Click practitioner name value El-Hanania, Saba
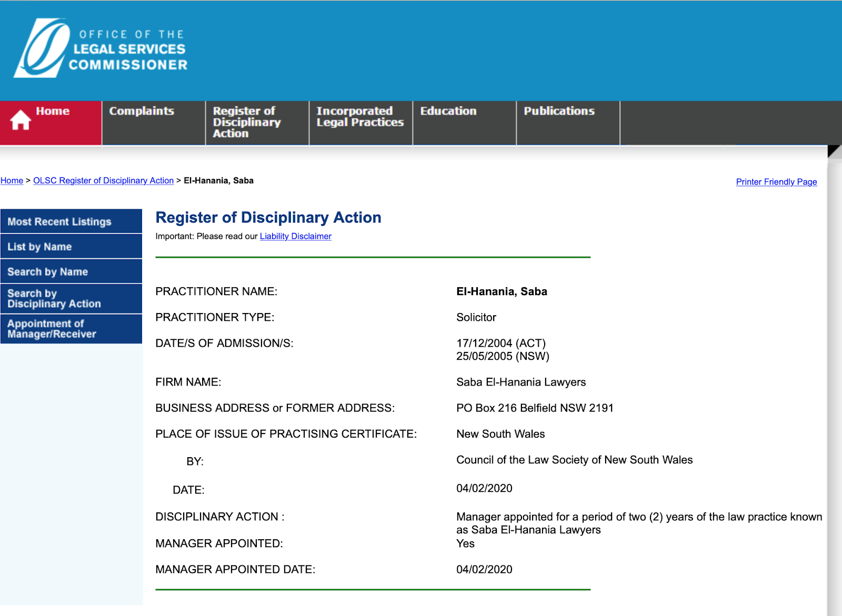 [502, 291]
